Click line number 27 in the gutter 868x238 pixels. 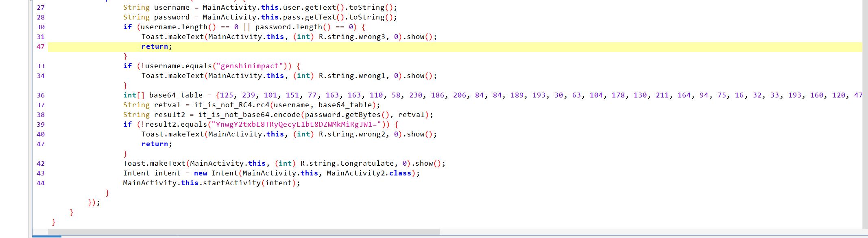tap(41, 8)
